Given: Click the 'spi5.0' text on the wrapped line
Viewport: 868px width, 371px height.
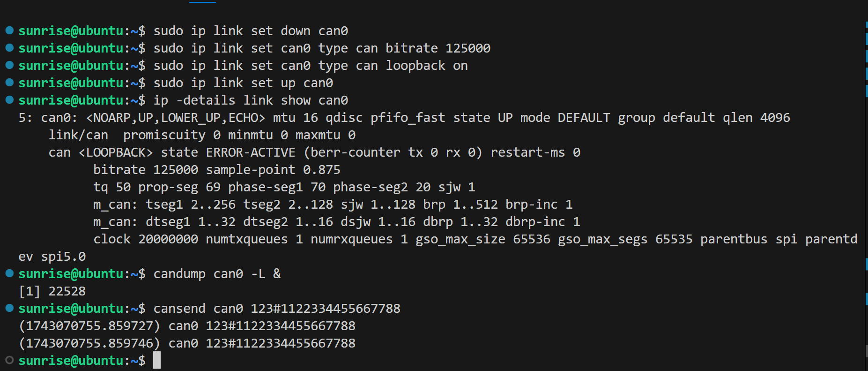Looking at the screenshot, I should [x=63, y=257].
